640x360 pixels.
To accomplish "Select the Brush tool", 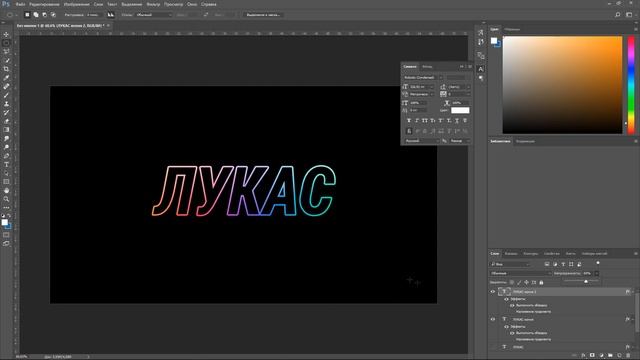I will [x=6, y=95].
